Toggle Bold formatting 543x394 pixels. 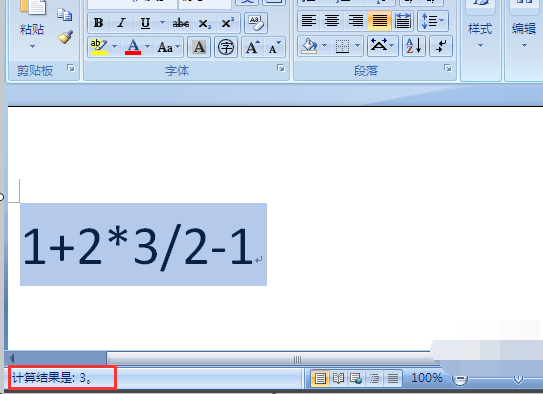98,23
